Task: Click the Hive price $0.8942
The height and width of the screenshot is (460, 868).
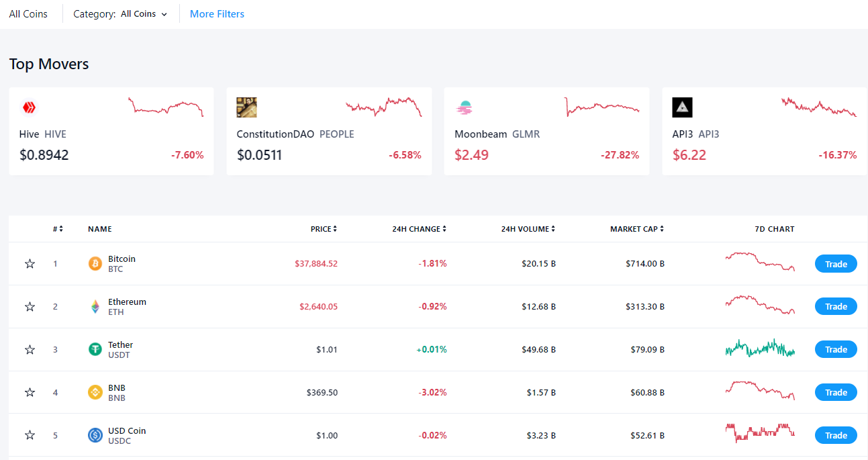Action: point(44,155)
